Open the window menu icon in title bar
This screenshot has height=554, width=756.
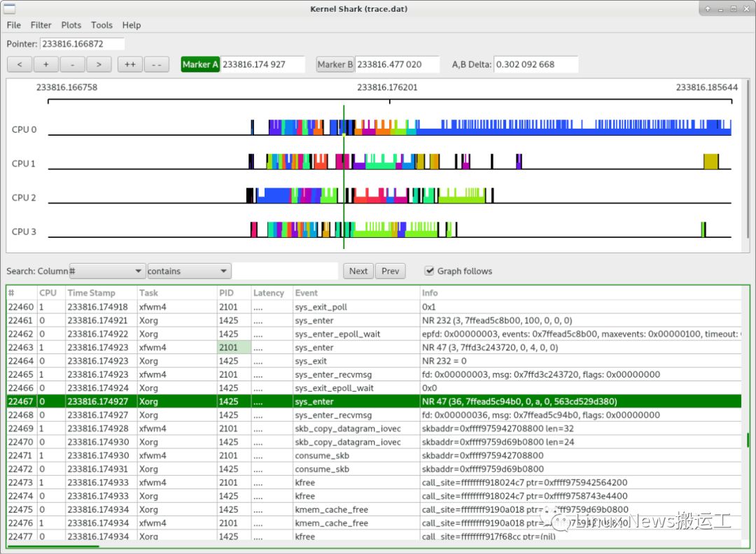point(9,8)
